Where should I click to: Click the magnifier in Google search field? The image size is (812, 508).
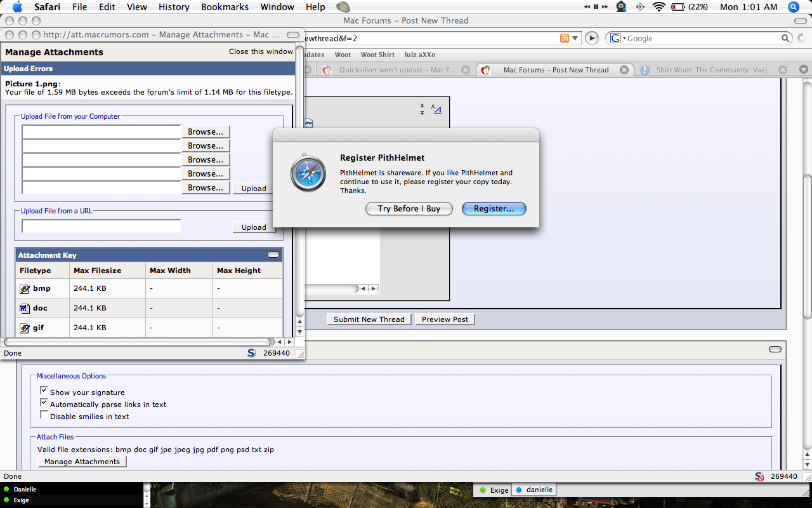[x=786, y=38]
